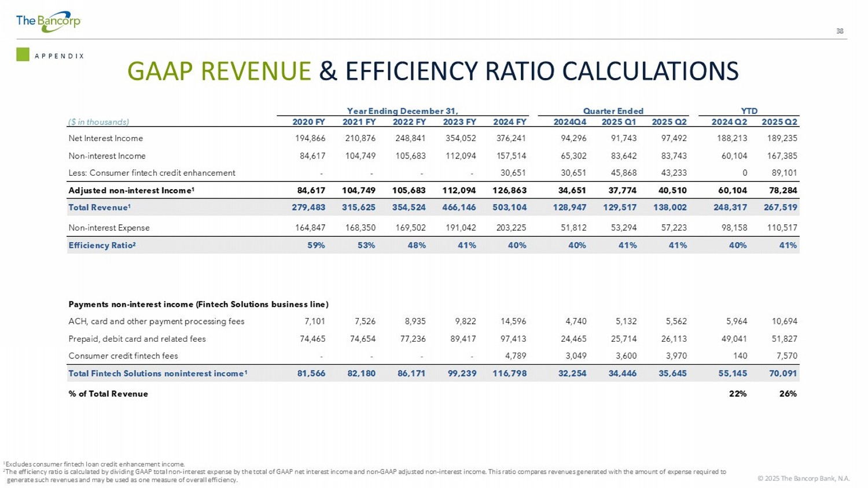Click page number 38
This screenshot has width=868, height=488.
click(x=840, y=31)
